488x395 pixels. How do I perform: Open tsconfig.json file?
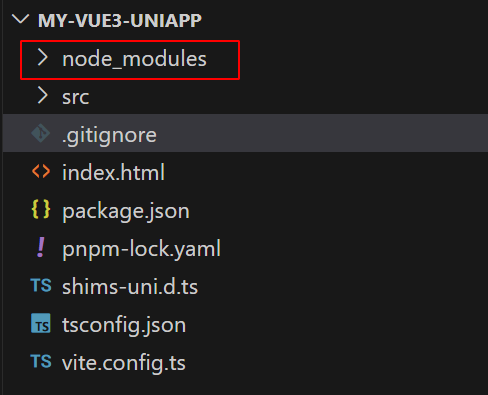(x=124, y=325)
